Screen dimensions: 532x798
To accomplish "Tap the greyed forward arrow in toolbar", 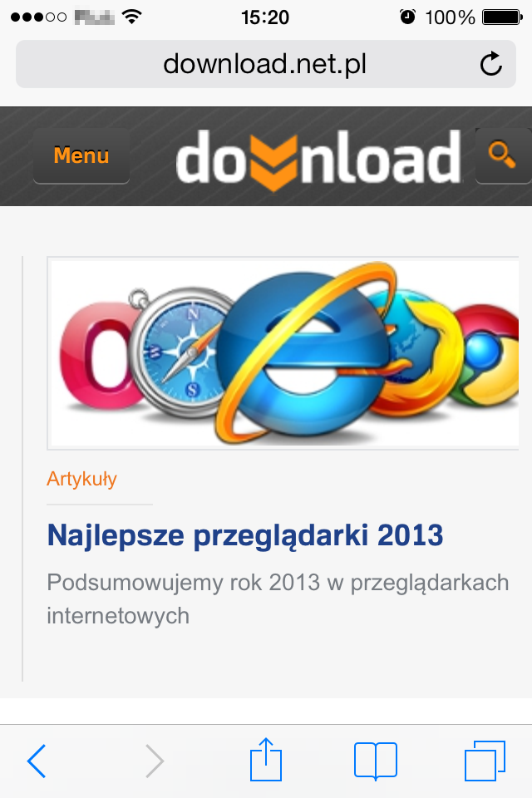I will tap(155, 761).
